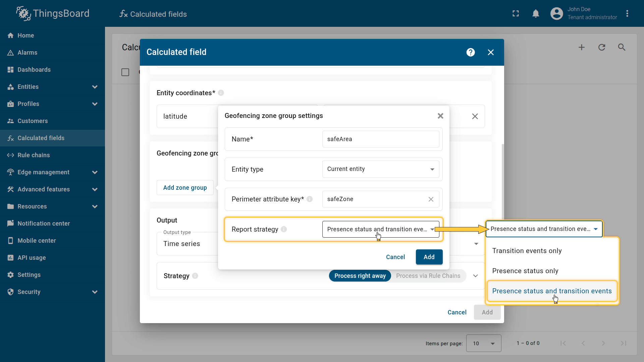Open the Entity type dropdown

coord(380,169)
